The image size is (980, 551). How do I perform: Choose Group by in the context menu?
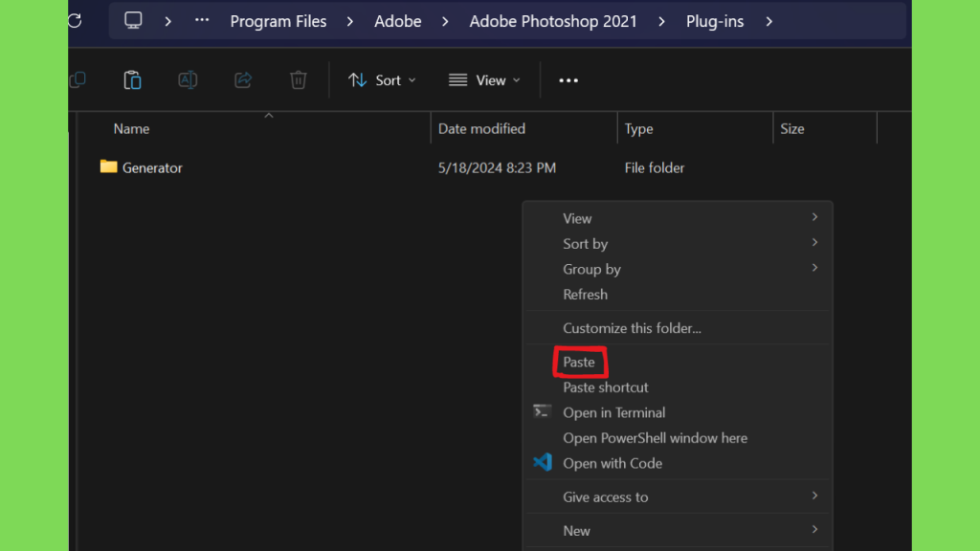[678, 269]
